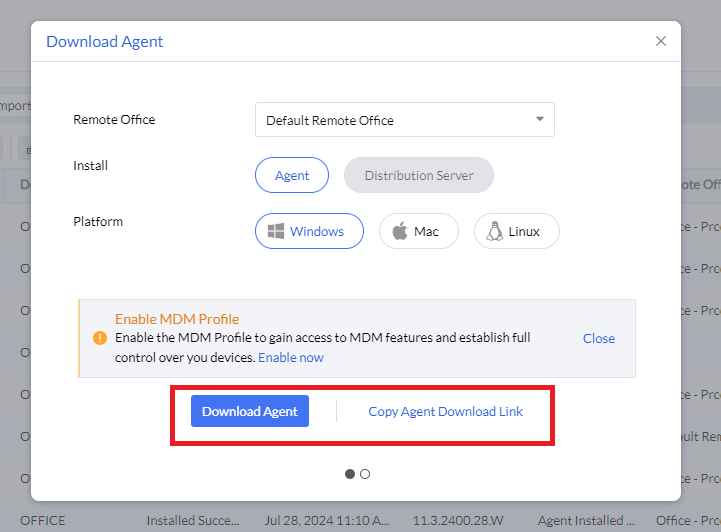Open the Default Remote Office dropdown

click(x=404, y=120)
